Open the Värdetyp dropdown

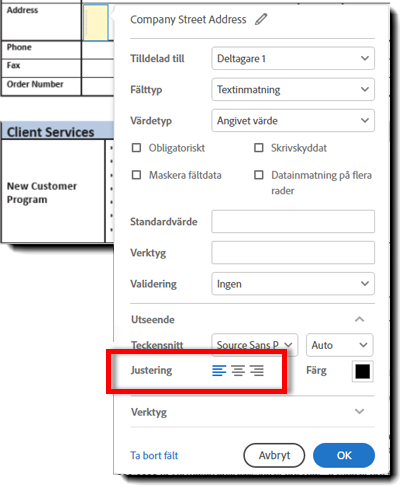(x=293, y=120)
